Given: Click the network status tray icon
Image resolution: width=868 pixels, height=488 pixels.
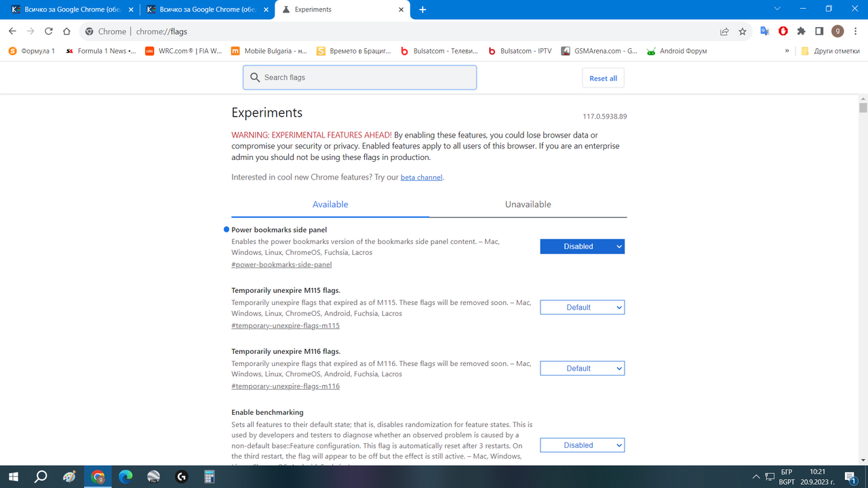Looking at the screenshot, I should point(770,476).
